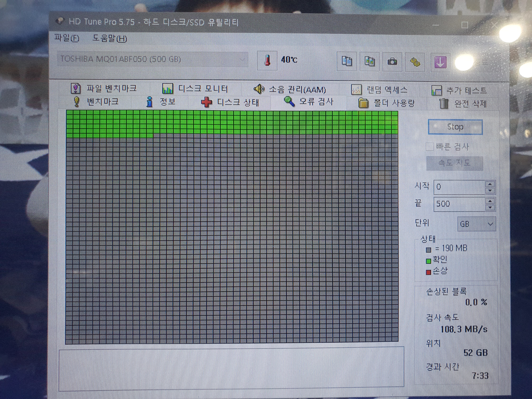Switch to the 디스크 상태 tab
The image size is (532, 399).
[x=230, y=102]
